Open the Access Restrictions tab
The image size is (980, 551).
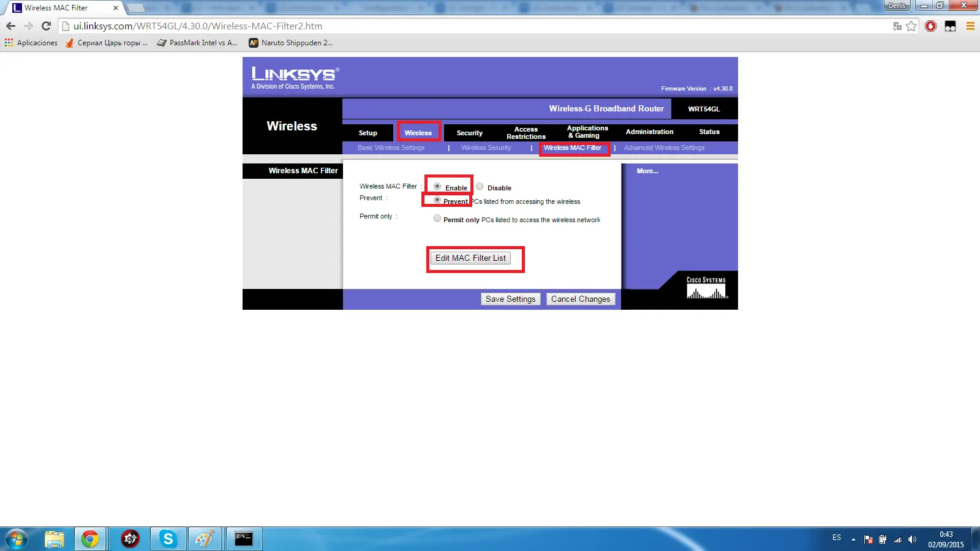coord(526,133)
